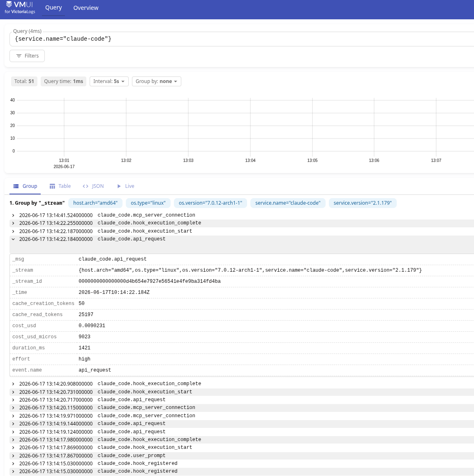Open the Group by none dropdown
Viewport: 474px width, 476px height.
[156, 81]
